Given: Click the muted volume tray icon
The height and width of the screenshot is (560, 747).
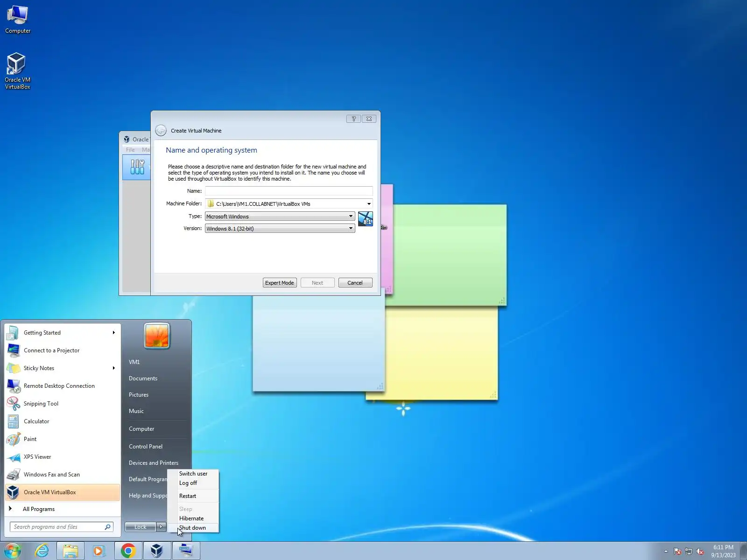Looking at the screenshot, I should [x=700, y=551].
